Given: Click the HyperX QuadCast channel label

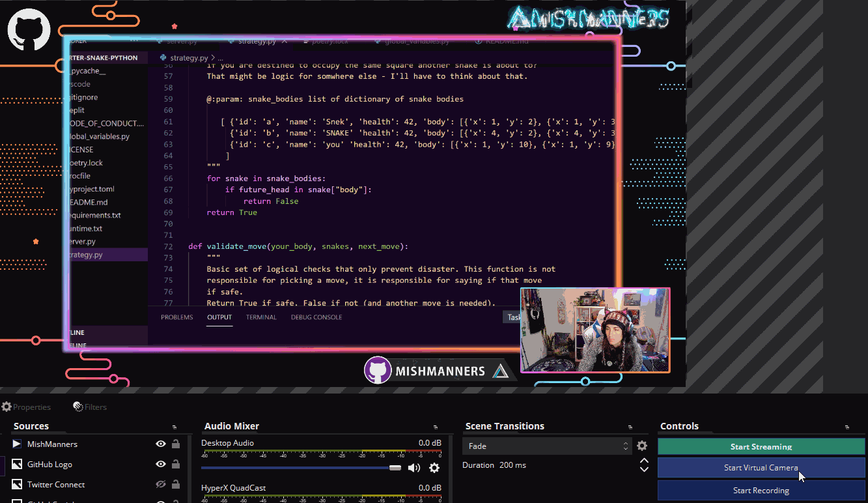Looking at the screenshot, I should coord(233,488).
